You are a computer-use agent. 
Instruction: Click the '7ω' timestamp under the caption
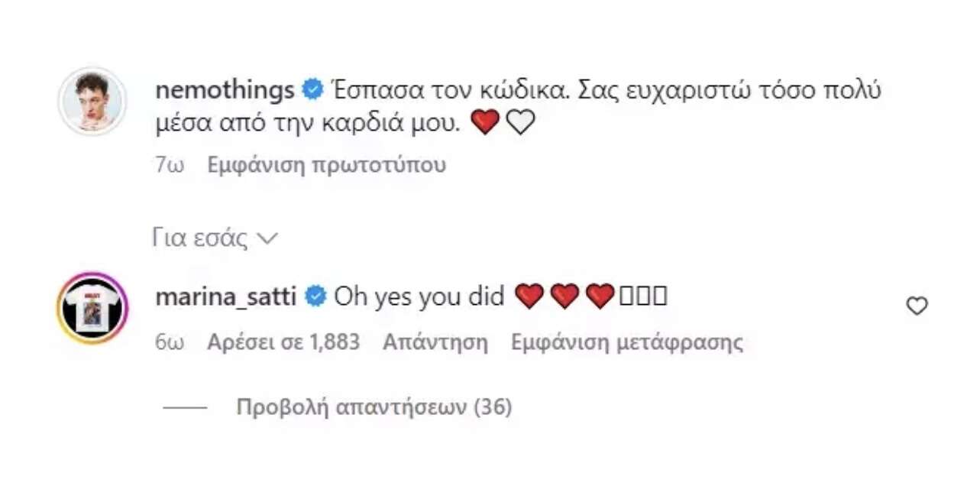(x=170, y=165)
